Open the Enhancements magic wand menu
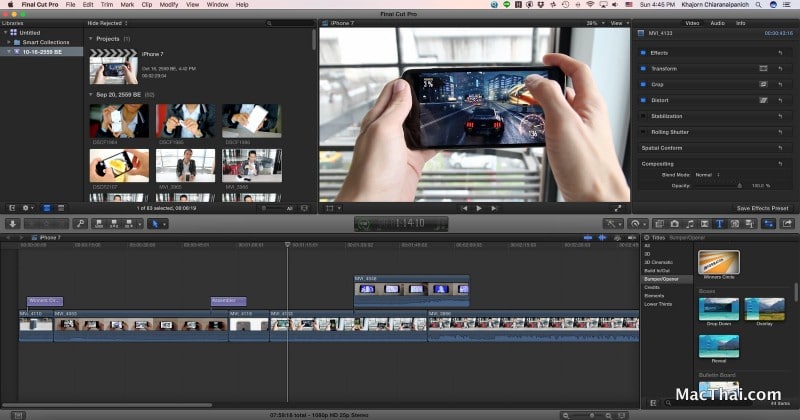 [x=611, y=224]
